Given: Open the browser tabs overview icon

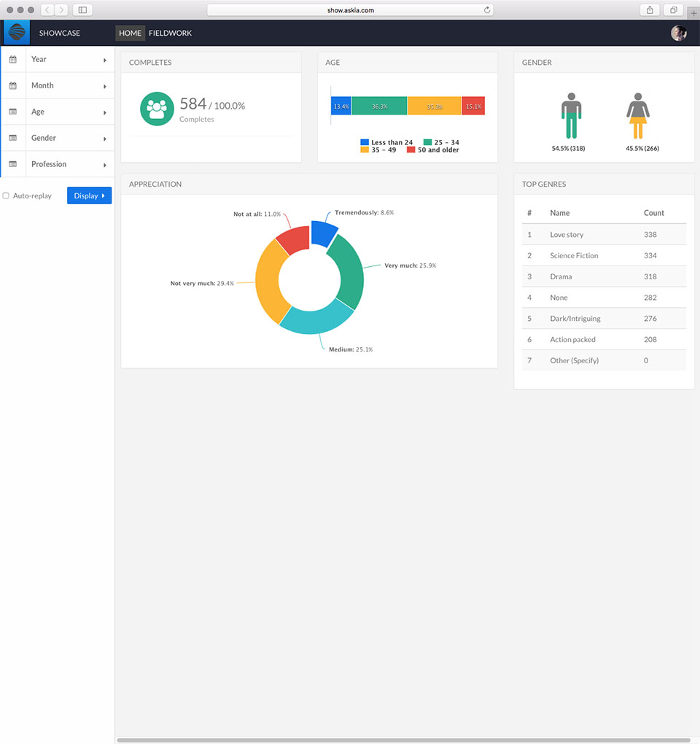Looking at the screenshot, I should pyautogui.click(x=673, y=10).
